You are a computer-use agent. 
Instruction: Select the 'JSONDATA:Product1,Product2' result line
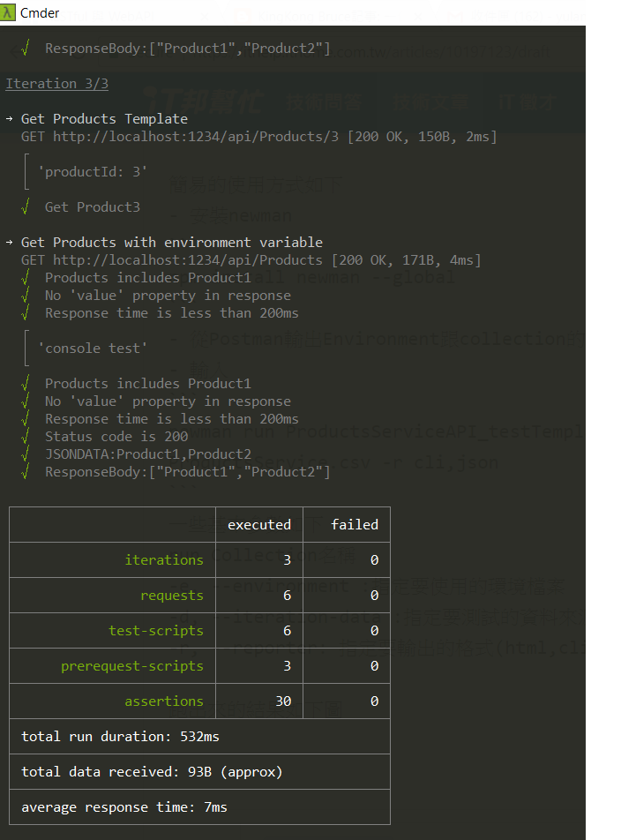tap(148, 454)
